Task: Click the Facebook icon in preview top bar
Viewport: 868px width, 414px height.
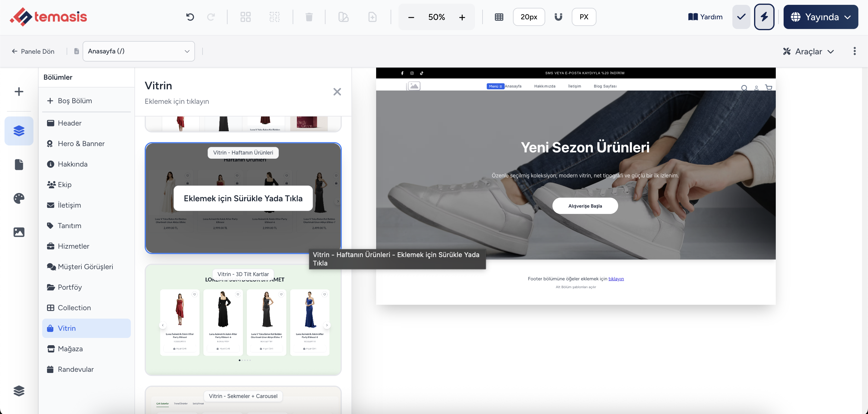Action: tap(402, 73)
